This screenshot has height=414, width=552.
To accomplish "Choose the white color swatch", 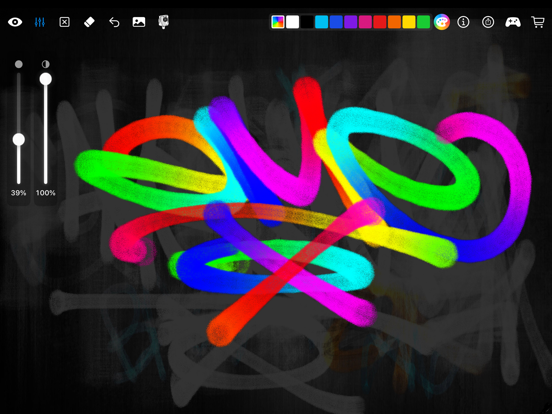I will pos(293,22).
